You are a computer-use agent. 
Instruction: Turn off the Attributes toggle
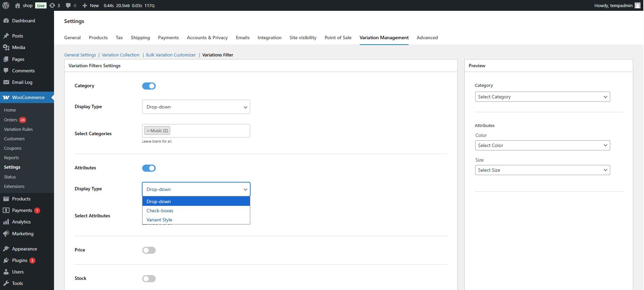tap(149, 168)
